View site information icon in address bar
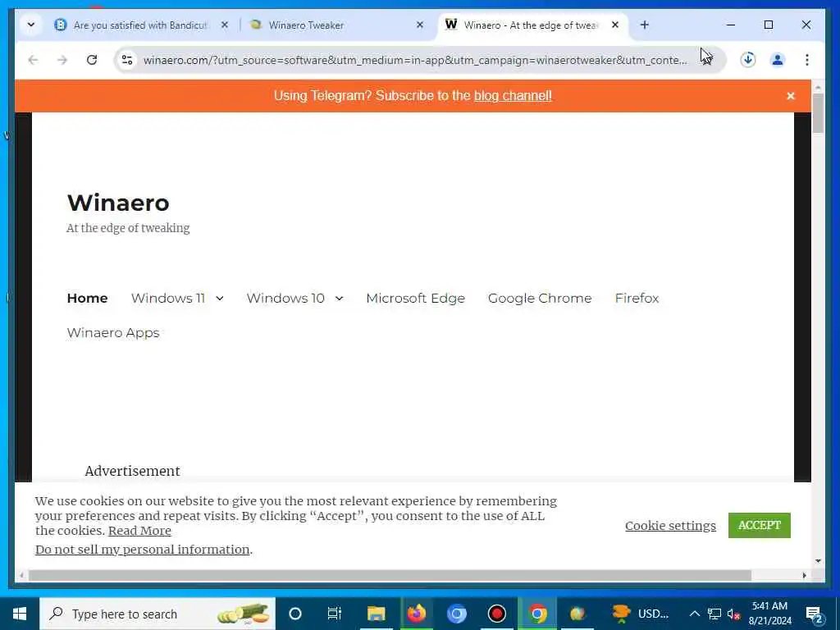The height and width of the screenshot is (630, 840). click(127, 60)
